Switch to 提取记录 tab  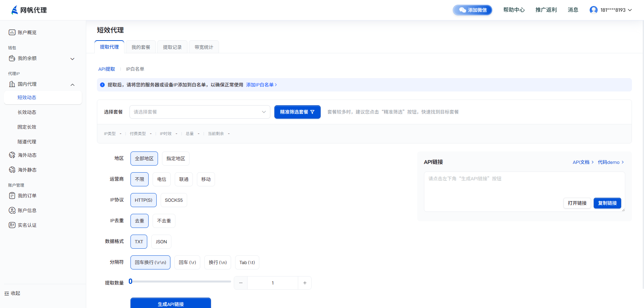coord(172,47)
